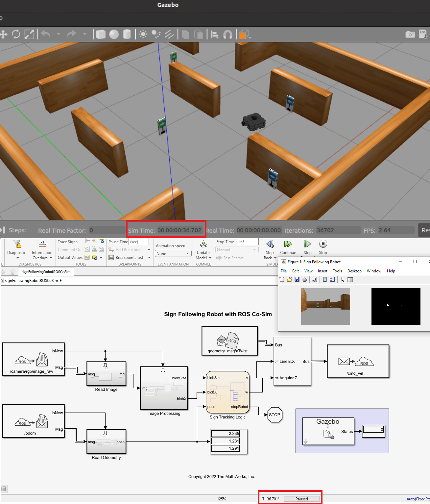Click the Real Time Factor field
Viewport: 430px width, 504px height.
click(107, 230)
